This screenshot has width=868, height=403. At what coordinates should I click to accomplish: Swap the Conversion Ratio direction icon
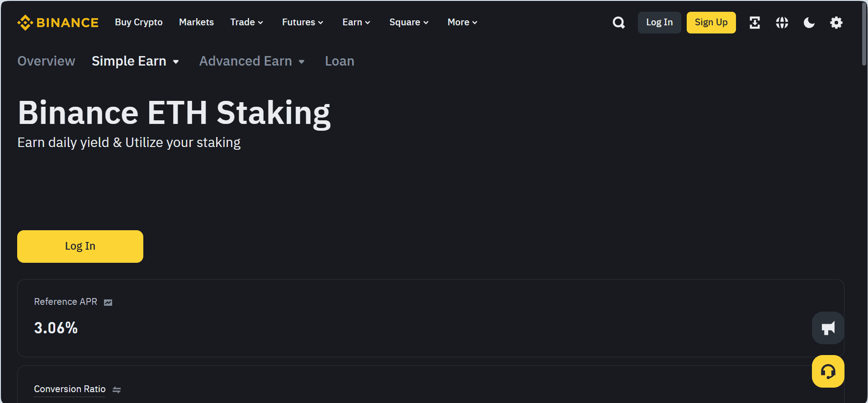(117, 390)
